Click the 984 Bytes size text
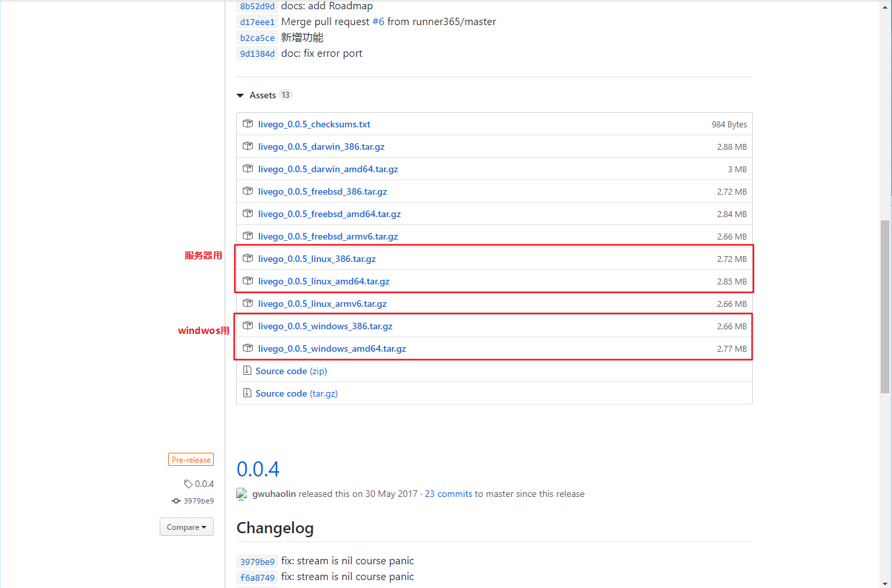 pos(729,124)
